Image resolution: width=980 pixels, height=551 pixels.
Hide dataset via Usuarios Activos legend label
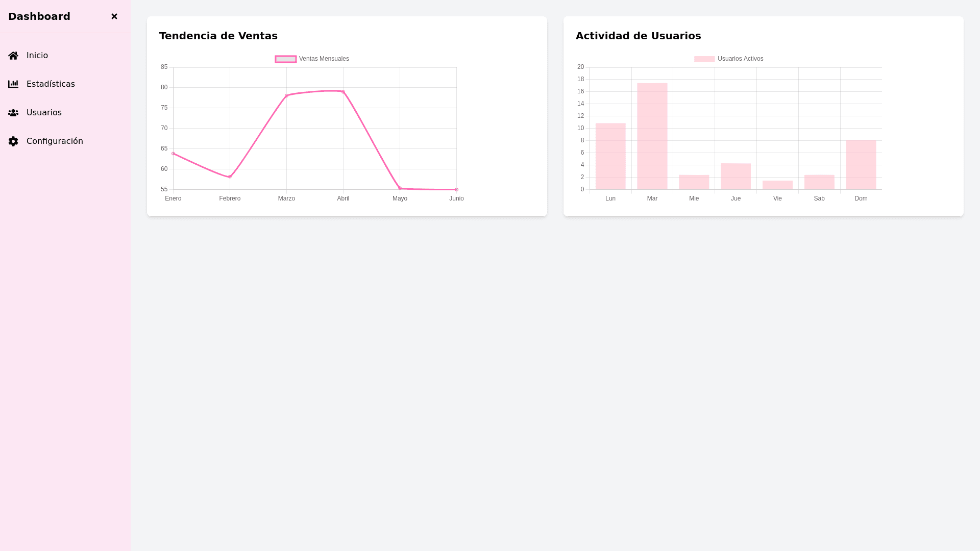[740, 59]
